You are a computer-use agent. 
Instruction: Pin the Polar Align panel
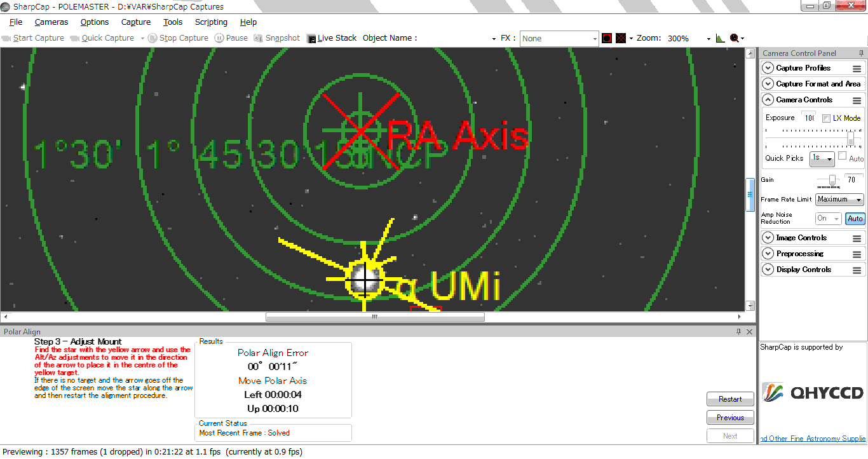tap(738, 332)
